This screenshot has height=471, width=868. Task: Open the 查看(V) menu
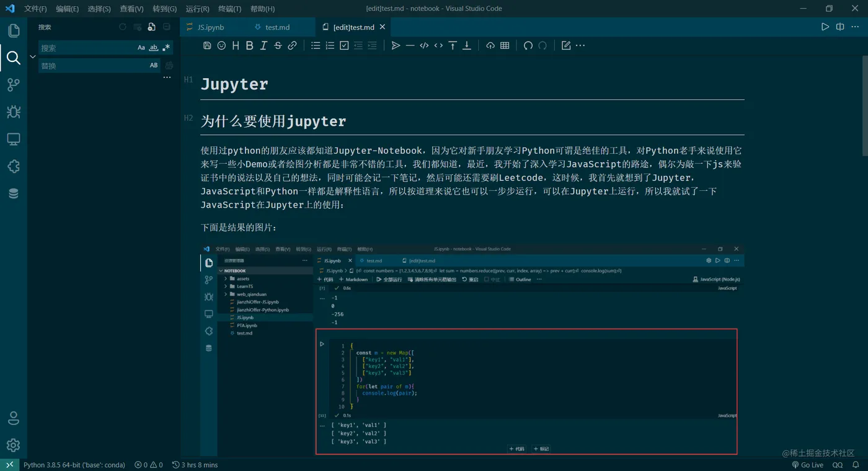pyautogui.click(x=131, y=9)
